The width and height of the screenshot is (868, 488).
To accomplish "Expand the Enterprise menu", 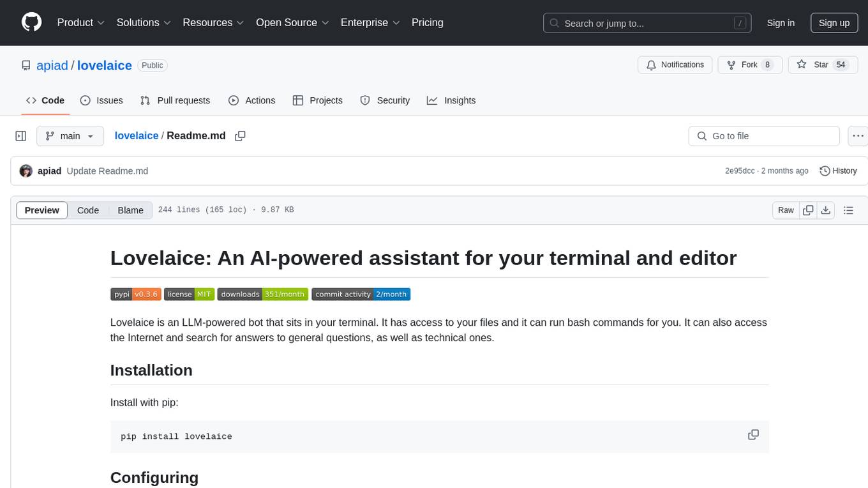I will tap(370, 22).
